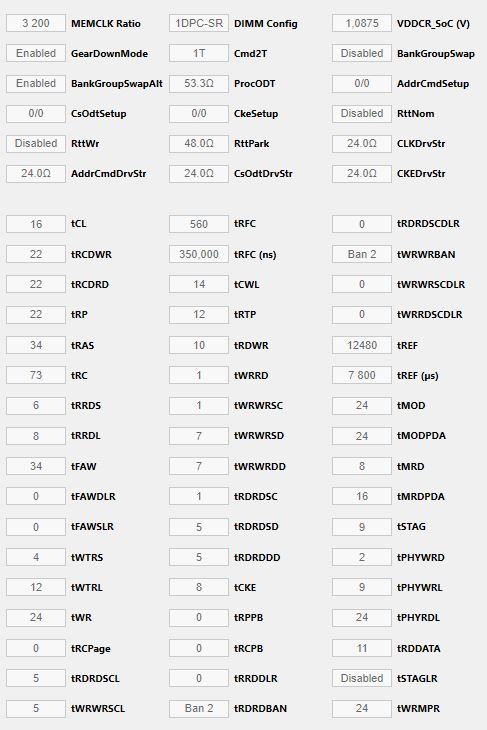Click the GearDownMode Enabled field
Image resolution: width=487 pixels, height=730 pixels.
pyautogui.click(x=36, y=53)
